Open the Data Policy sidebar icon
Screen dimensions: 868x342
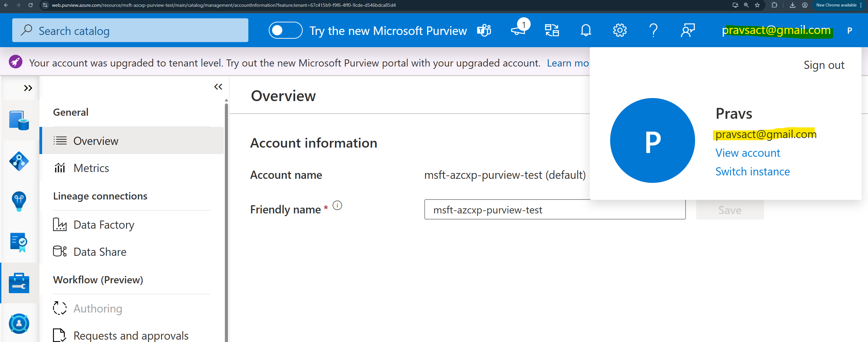19,242
